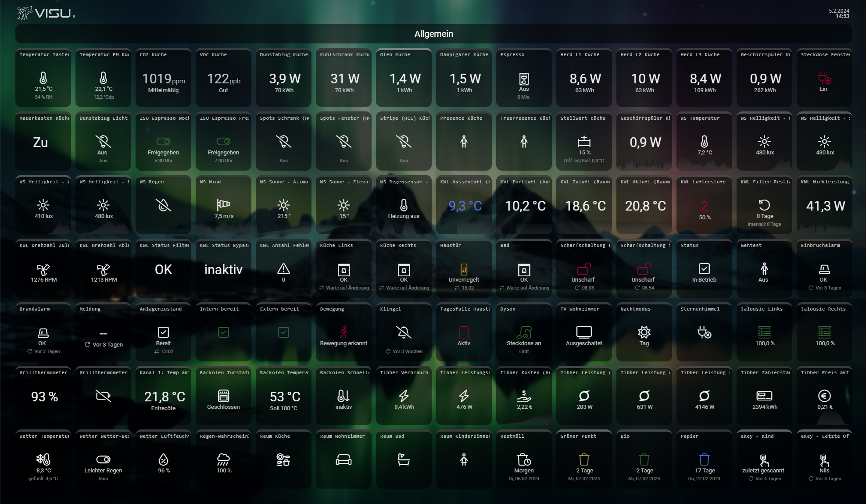Click the Tibber Preis euro icon
This screenshot has height=504, width=866.
[x=824, y=396]
